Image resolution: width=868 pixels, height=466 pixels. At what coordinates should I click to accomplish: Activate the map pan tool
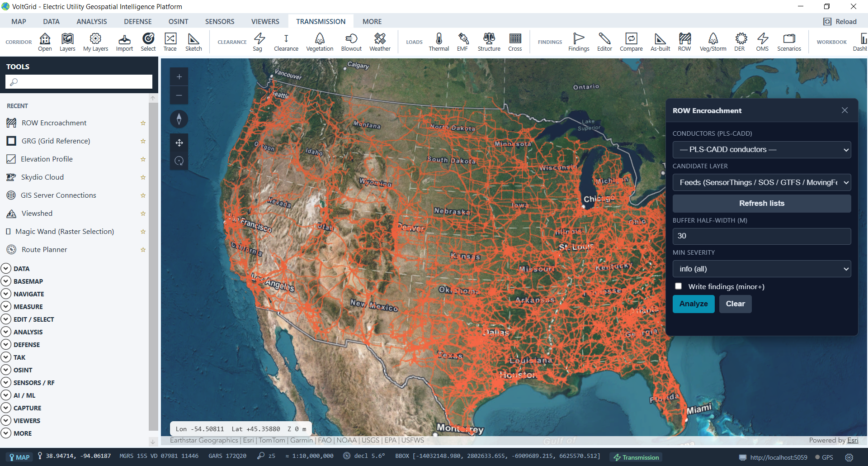point(179,143)
